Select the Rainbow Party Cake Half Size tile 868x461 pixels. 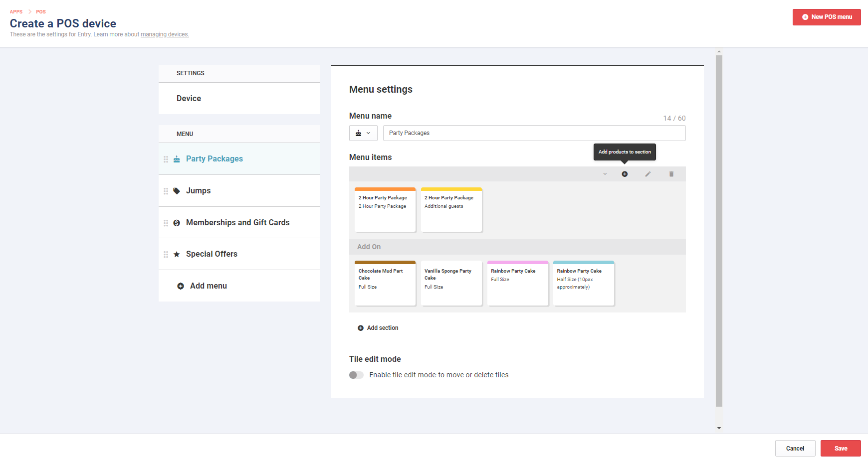click(x=584, y=283)
